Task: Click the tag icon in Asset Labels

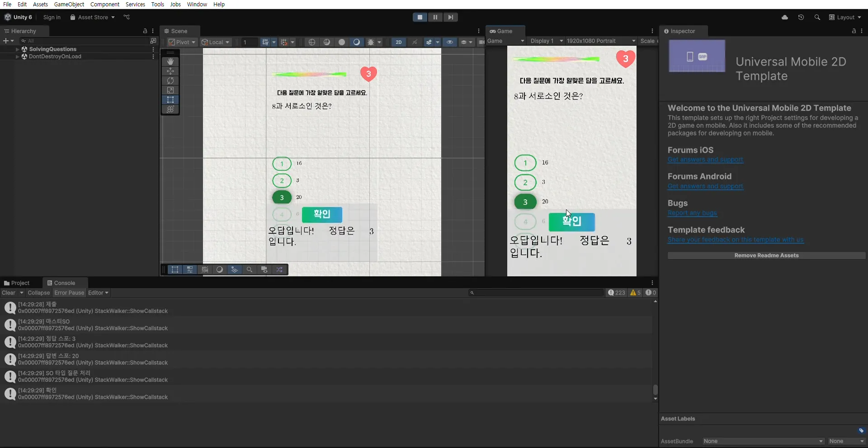Action: [x=861, y=430]
